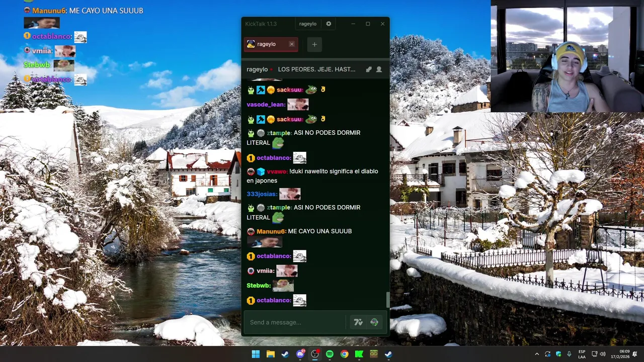Viewport: 644px width, 362px height.
Task: Open volume tray icon
Action: point(603,354)
